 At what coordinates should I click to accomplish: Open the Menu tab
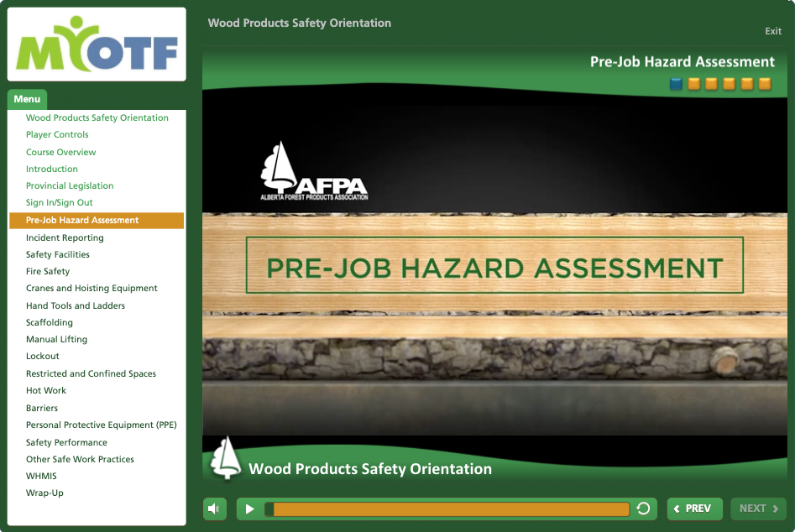pyautogui.click(x=27, y=99)
